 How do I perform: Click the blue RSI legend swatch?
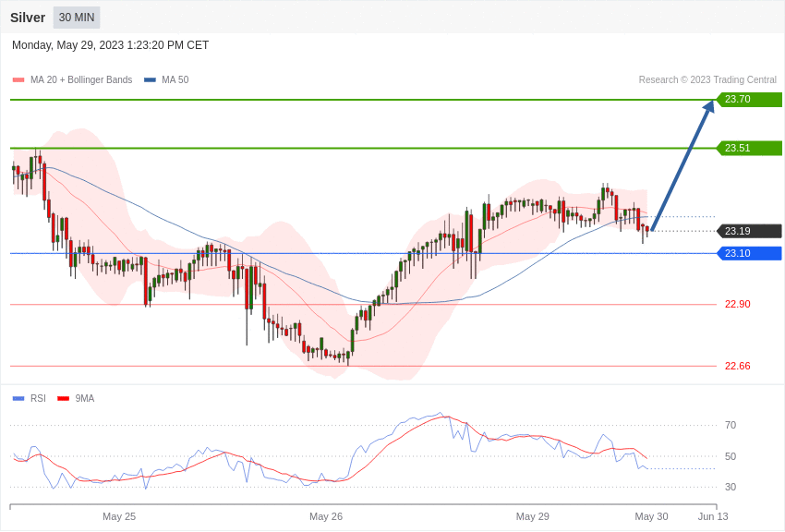tap(18, 399)
